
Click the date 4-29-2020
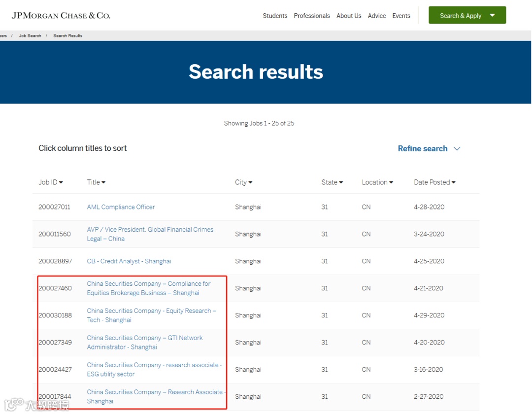[x=429, y=315]
